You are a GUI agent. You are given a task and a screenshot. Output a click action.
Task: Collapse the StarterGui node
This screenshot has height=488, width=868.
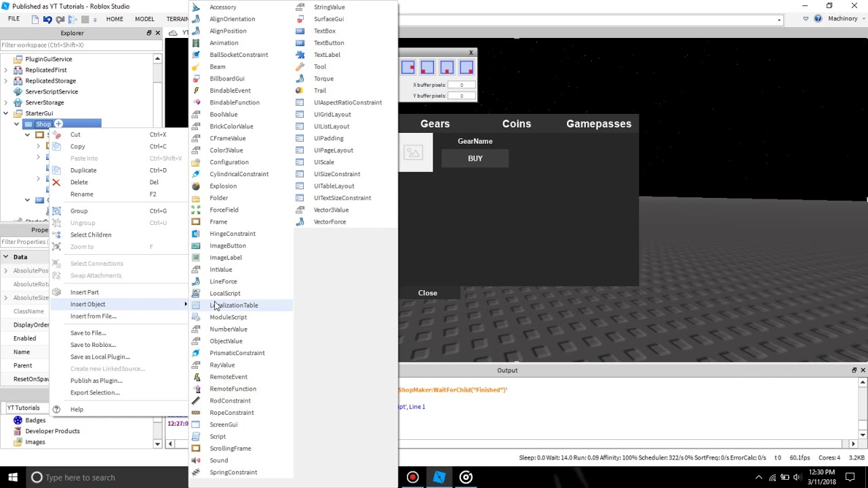6,113
